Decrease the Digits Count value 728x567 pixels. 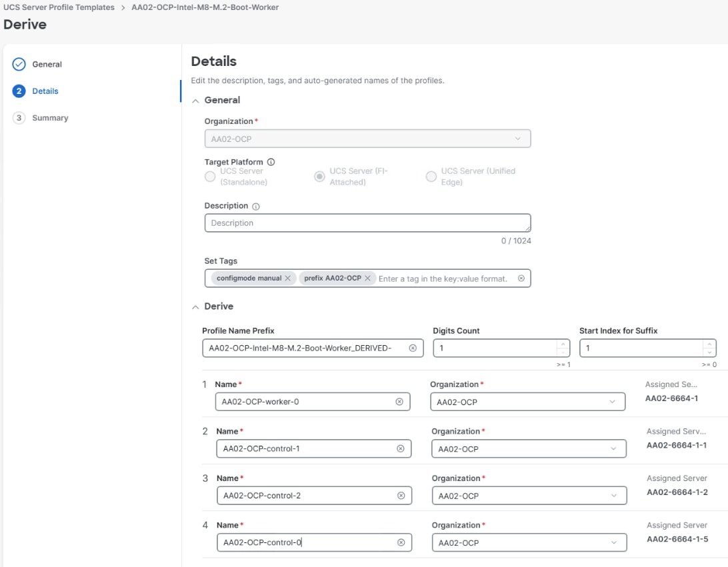[x=563, y=352]
